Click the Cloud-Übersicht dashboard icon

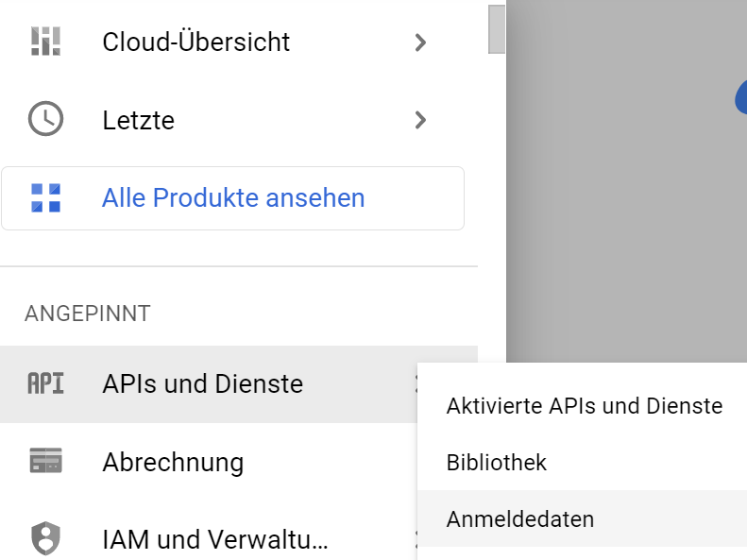coord(45,42)
